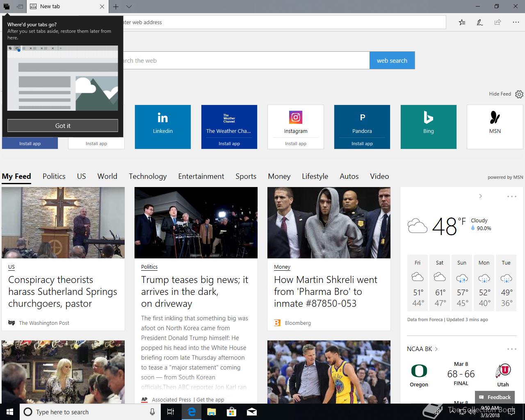Switch to the Autos tab

pyautogui.click(x=349, y=176)
